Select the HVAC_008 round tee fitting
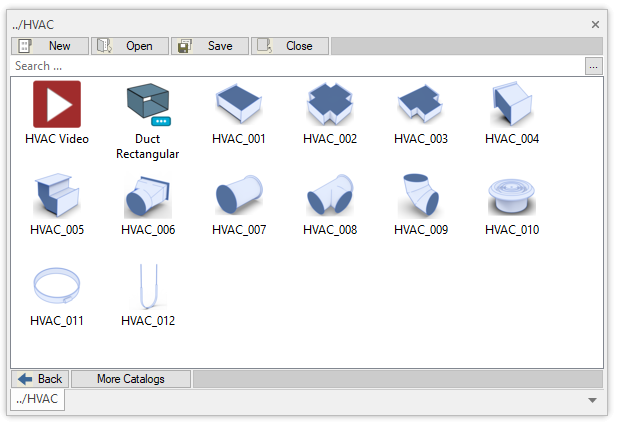624x430 pixels. click(330, 196)
